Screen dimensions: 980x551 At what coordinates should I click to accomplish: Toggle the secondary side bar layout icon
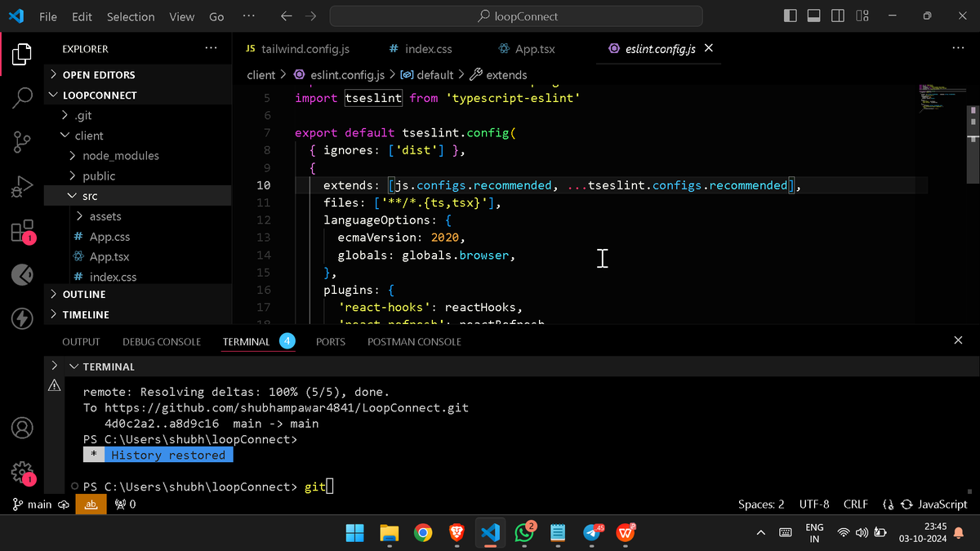tap(838, 16)
